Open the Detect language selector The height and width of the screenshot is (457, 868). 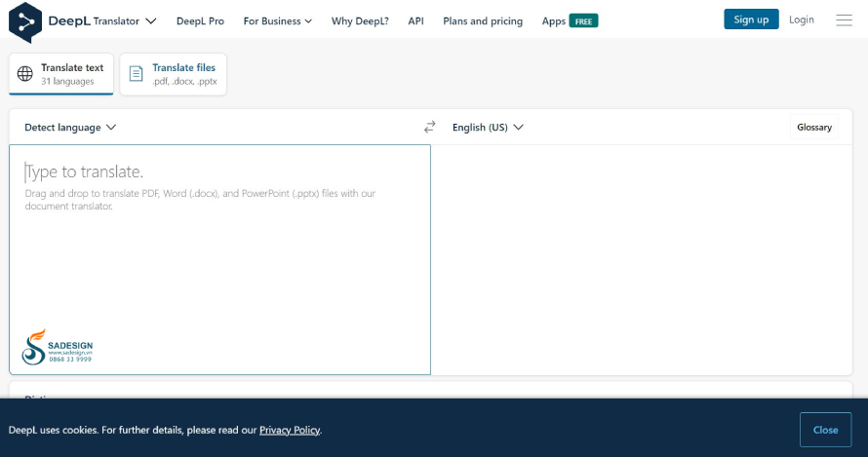[70, 128]
